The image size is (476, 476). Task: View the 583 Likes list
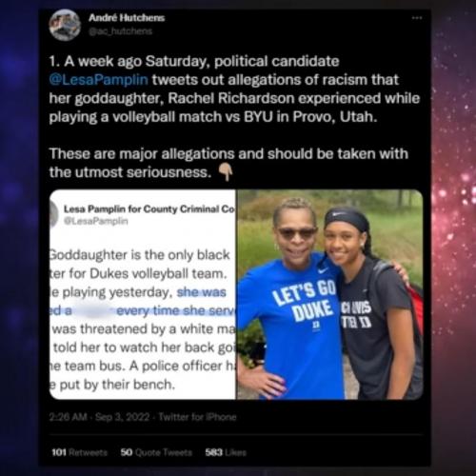tap(226, 452)
